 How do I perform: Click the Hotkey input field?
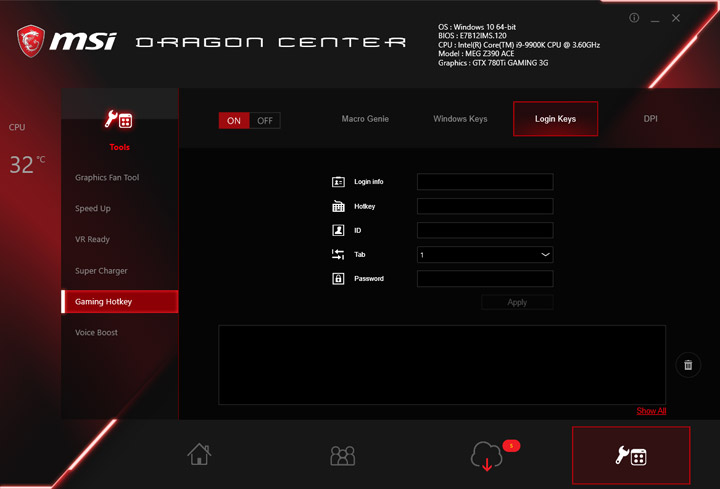485,206
